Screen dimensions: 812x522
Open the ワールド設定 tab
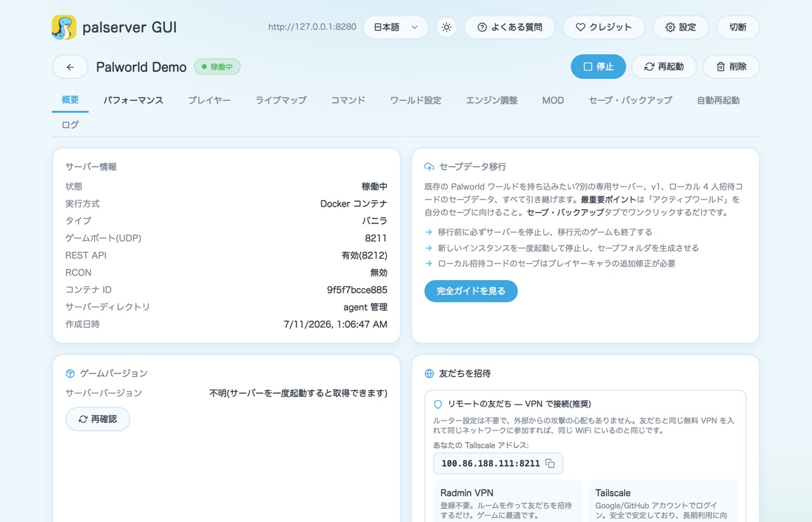point(416,100)
